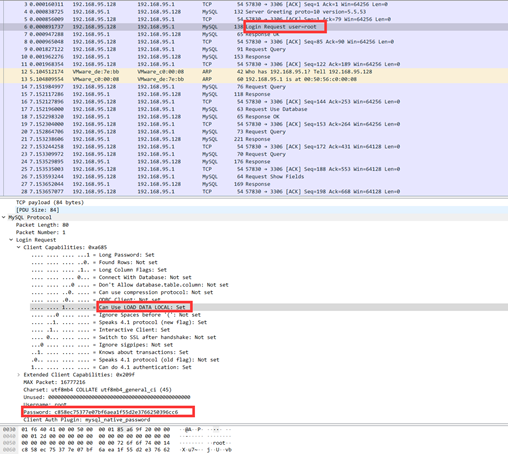Select packet 28 TCP ACK Seq=198 row
This screenshot has width=508, height=454.
[x=255, y=192]
